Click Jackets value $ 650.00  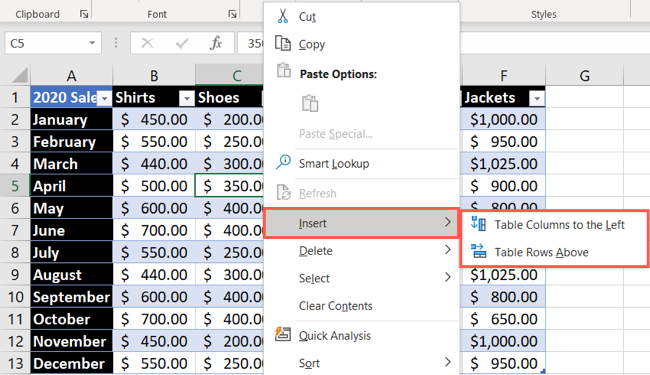(503, 319)
